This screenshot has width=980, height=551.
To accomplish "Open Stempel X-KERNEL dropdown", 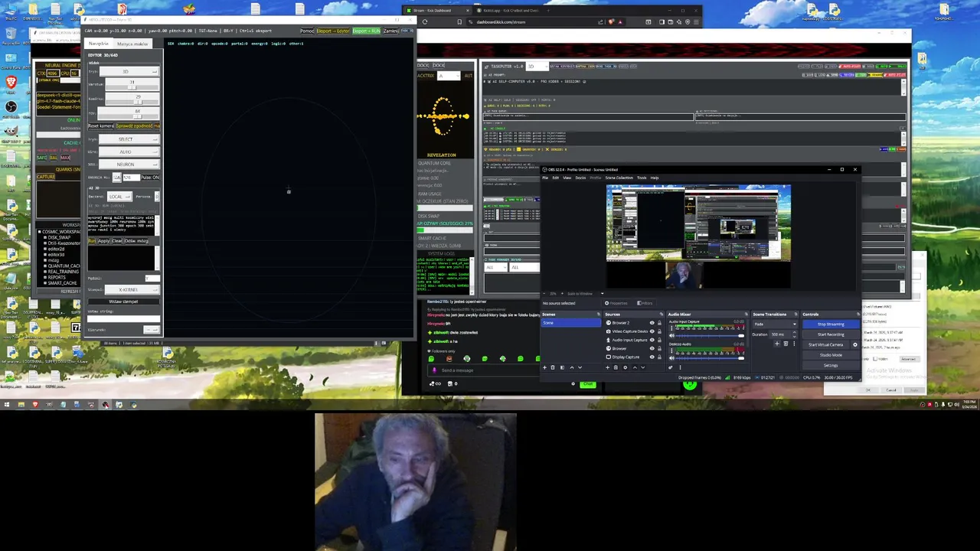I will [x=132, y=289].
